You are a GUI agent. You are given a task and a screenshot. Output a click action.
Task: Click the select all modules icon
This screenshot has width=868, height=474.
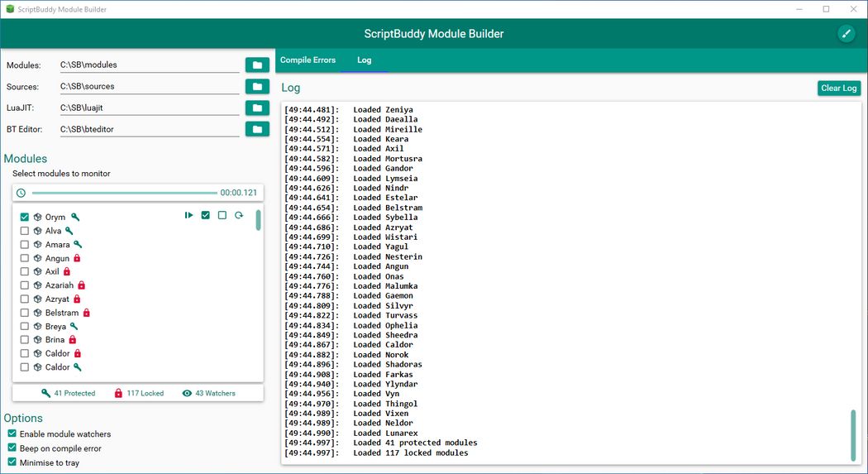(x=206, y=215)
